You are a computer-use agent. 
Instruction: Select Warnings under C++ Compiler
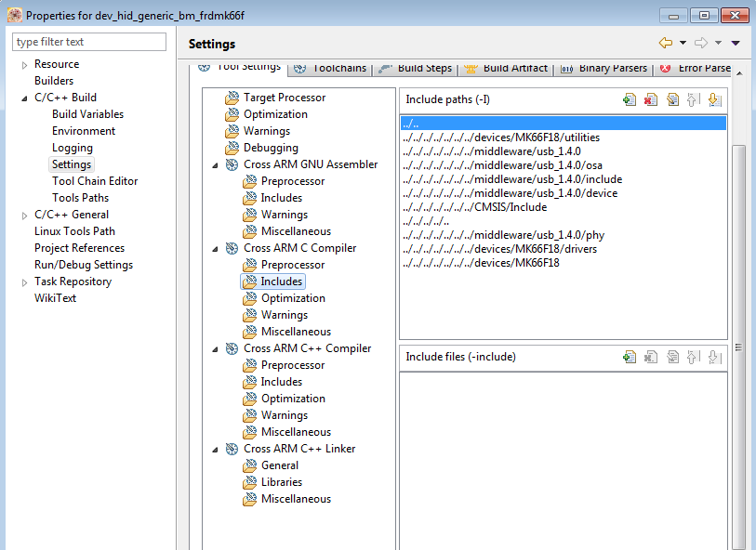coord(285,415)
